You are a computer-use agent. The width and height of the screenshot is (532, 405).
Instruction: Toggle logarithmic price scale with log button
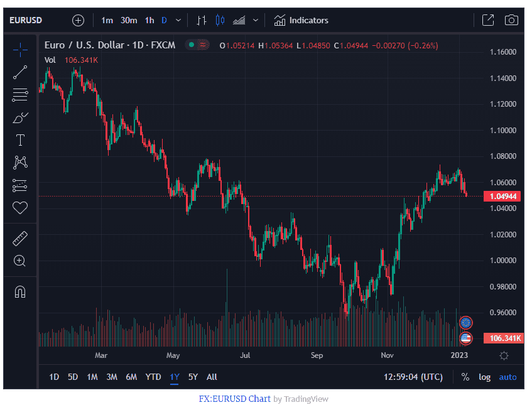[x=484, y=377]
